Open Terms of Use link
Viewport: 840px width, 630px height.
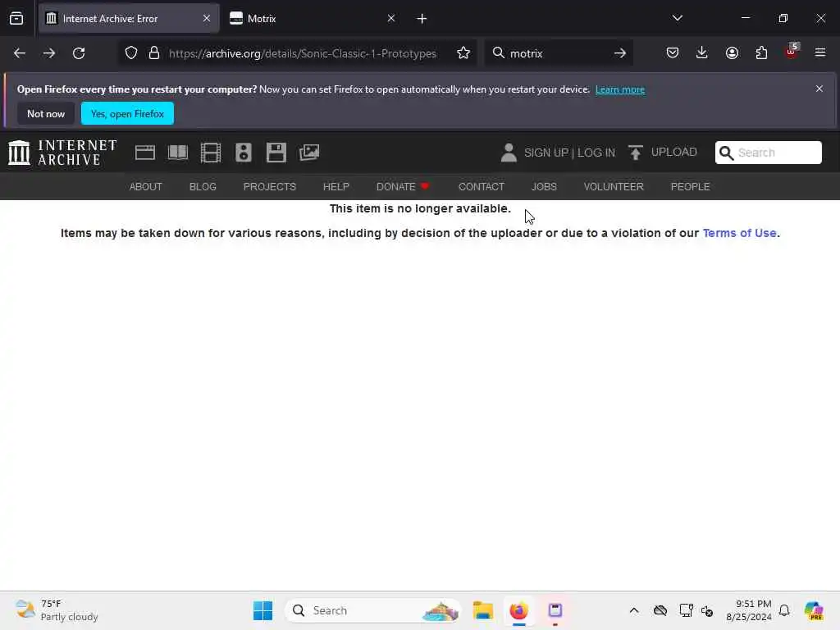pyautogui.click(x=739, y=233)
